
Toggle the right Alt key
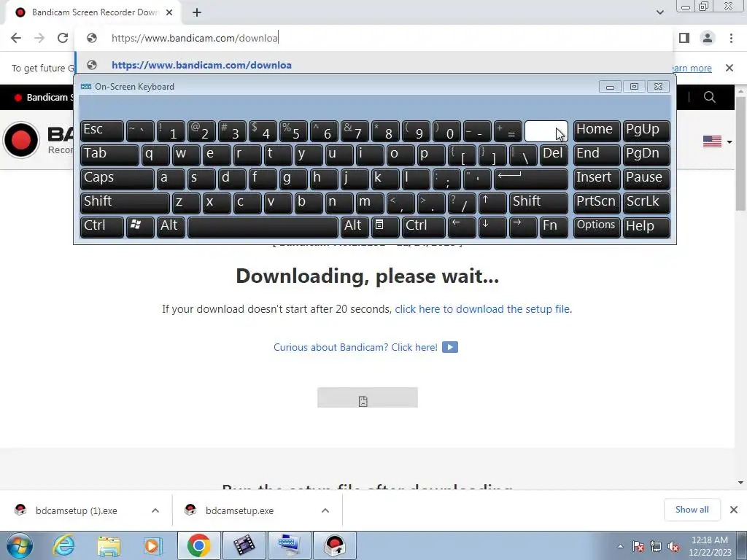coord(355,227)
